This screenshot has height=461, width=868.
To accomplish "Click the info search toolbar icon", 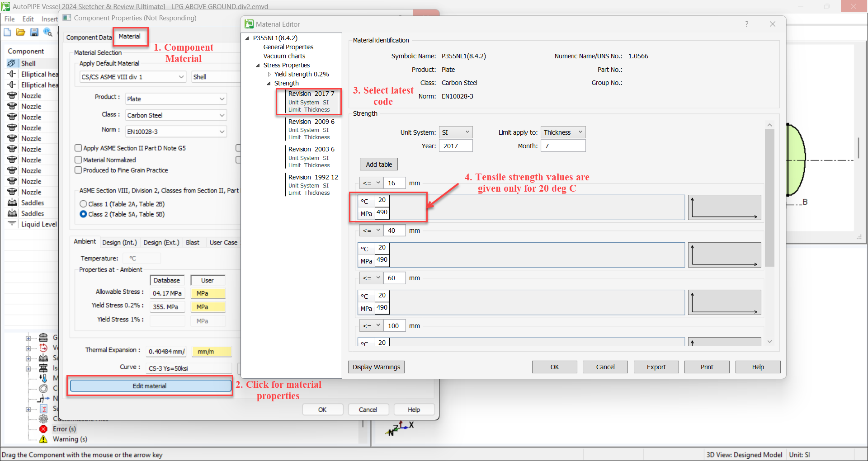I will tap(47, 32).
